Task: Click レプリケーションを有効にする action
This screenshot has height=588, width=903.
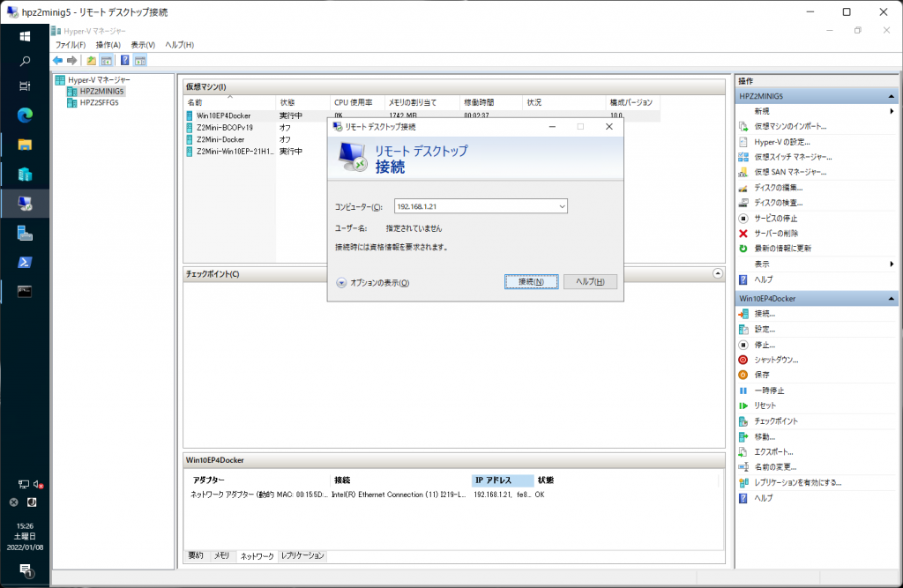Action: 797,482
